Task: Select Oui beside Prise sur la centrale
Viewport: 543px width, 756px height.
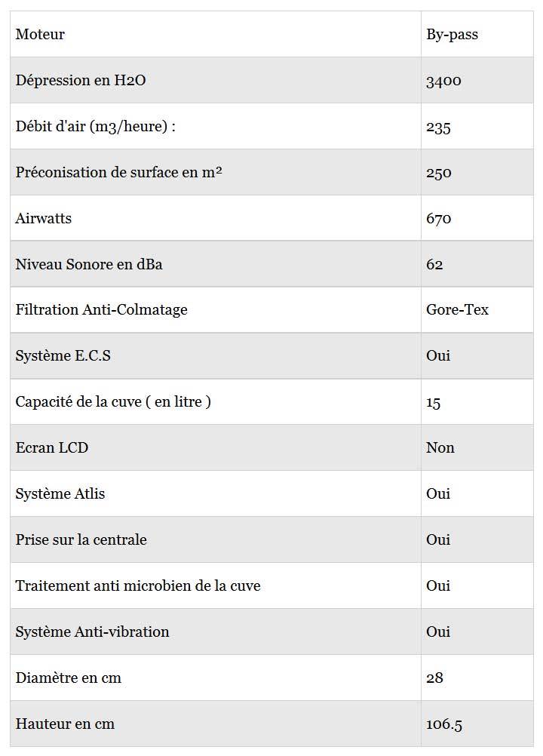Action: (x=438, y=539)
